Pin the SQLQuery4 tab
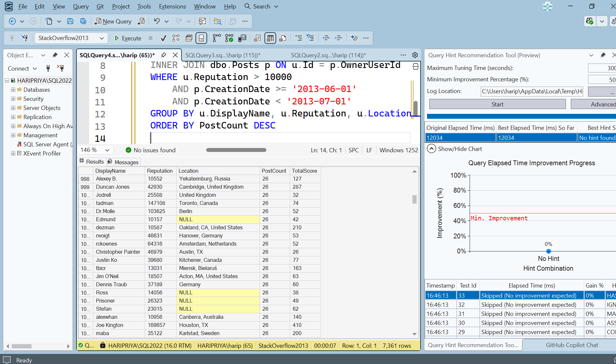 tap(164, 55)
